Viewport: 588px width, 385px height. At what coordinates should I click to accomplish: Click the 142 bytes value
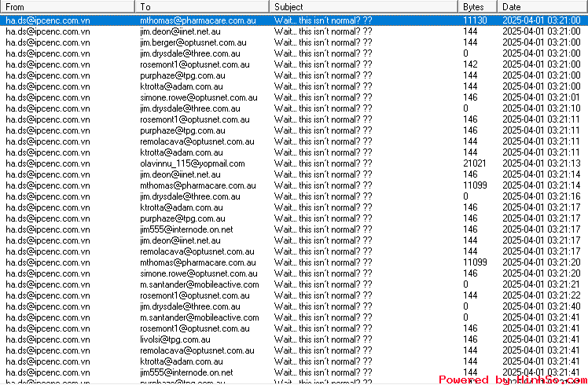[x=470, y=64]
